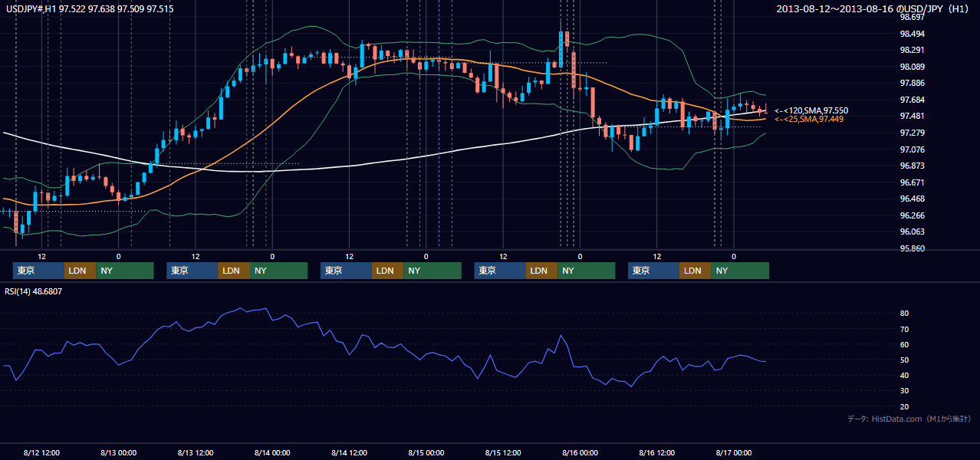This screenshot has height=460, width=980.
Task: Click the 97.886 price axis value
Action: [x=911, y=83]
